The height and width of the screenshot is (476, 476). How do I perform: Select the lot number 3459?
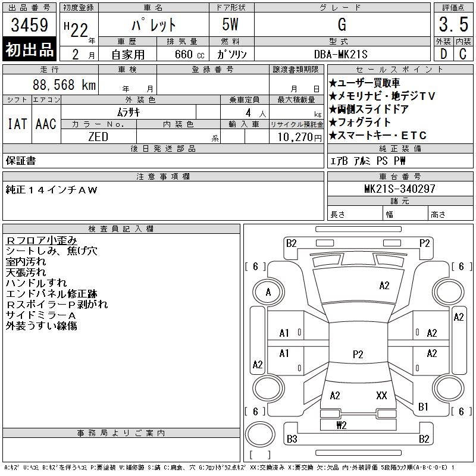[x=30, y=26]
